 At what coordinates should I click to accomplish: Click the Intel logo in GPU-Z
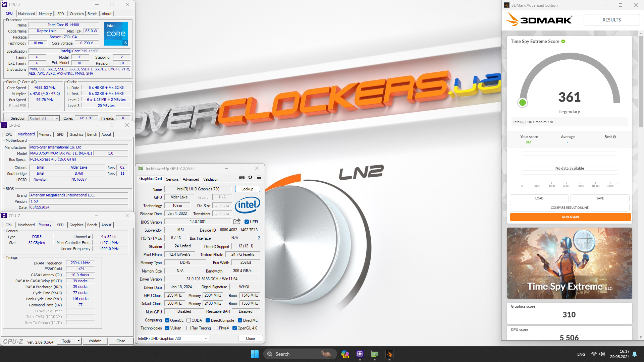pos(248,205)
